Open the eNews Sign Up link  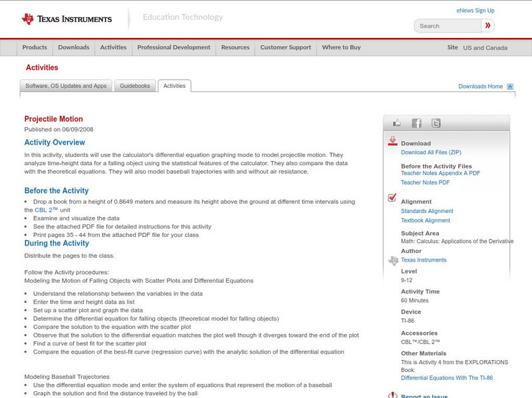(x=475, y=11)
